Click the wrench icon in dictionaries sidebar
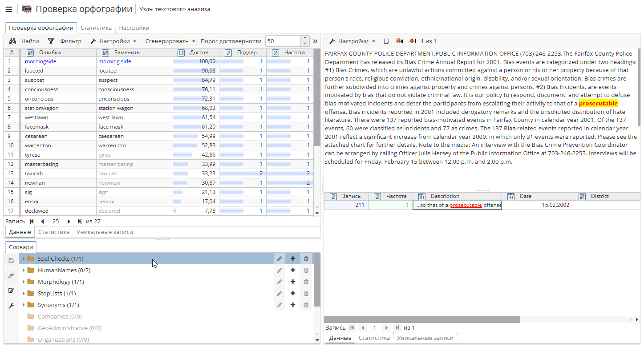 point(12,306)
